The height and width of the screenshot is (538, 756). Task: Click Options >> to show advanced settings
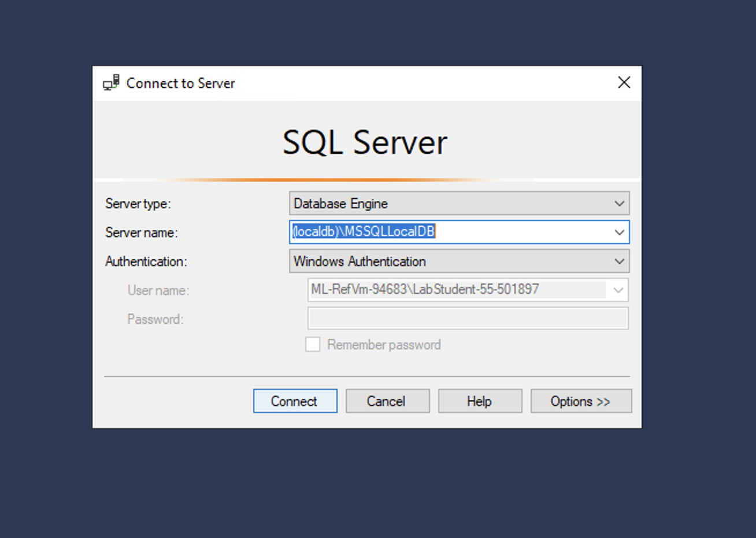(x=581, y=401)
